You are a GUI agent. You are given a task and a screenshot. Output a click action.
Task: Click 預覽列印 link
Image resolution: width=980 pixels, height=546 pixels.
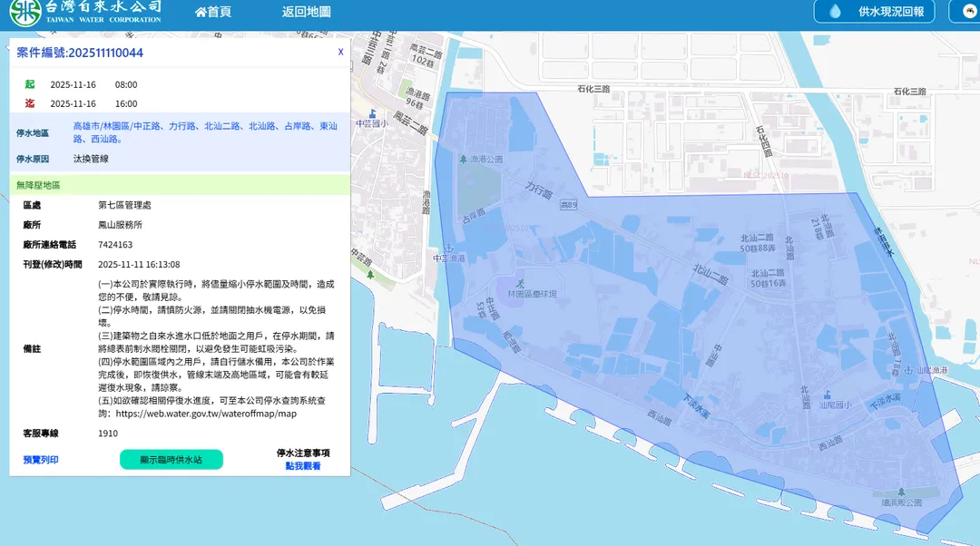(41, 460)
